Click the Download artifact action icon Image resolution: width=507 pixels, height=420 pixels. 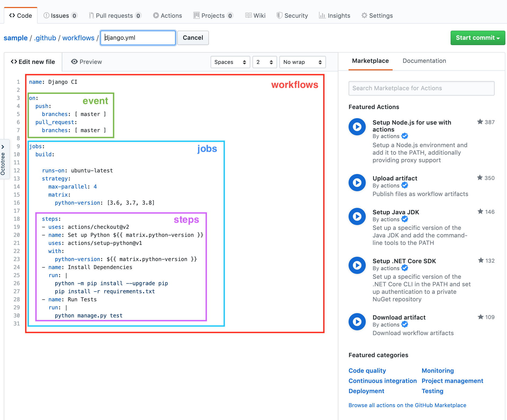(357, 322)
